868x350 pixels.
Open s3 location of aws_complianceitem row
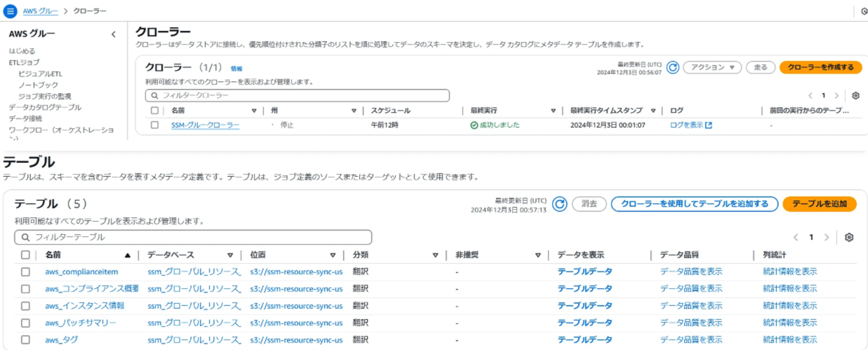[x=296, y=272]
